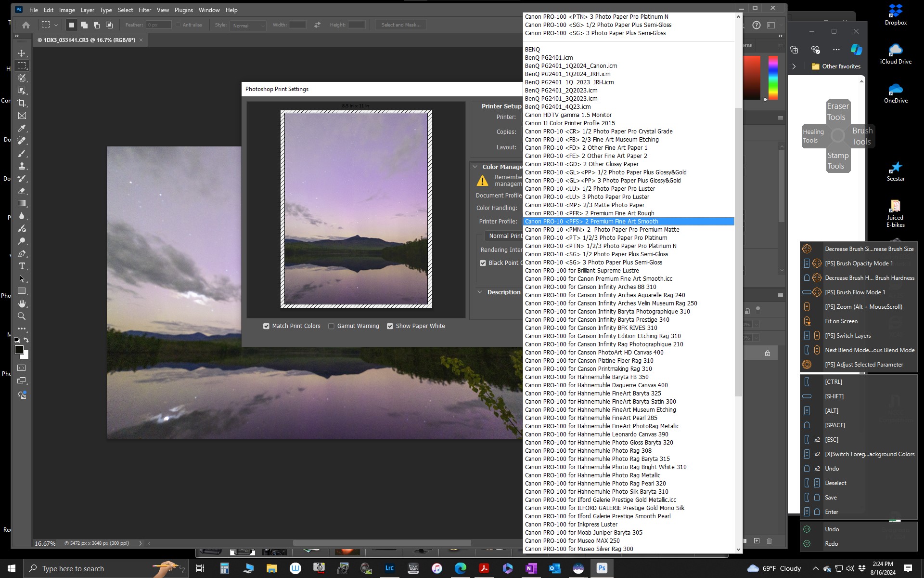Screen dimensions: 924x578
Task: Open the Filter menu
Action: pyautogui.click(x=144, y=10)
